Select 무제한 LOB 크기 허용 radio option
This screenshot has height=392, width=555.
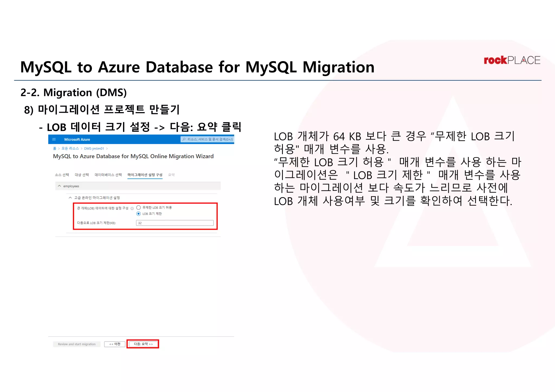pyautogui.click(x=138, y=208)
